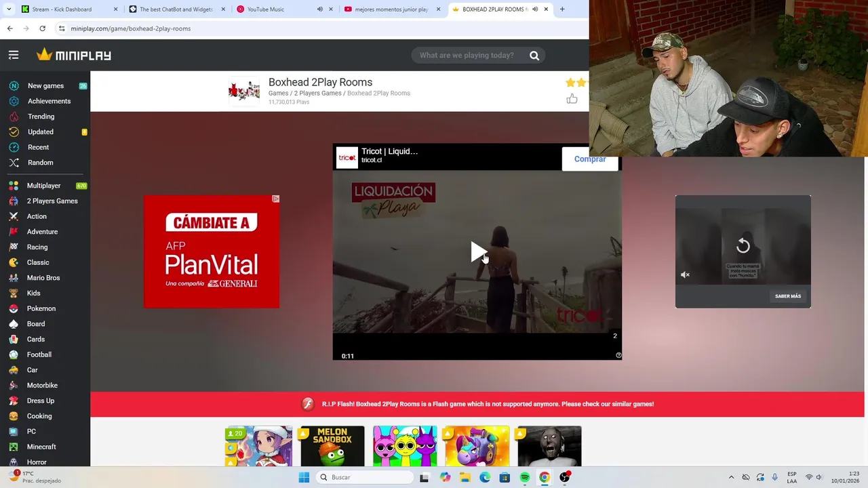Switch to mejores momentos junior tab
Viewport: 868px width, 488px height.
pos(391,9)
